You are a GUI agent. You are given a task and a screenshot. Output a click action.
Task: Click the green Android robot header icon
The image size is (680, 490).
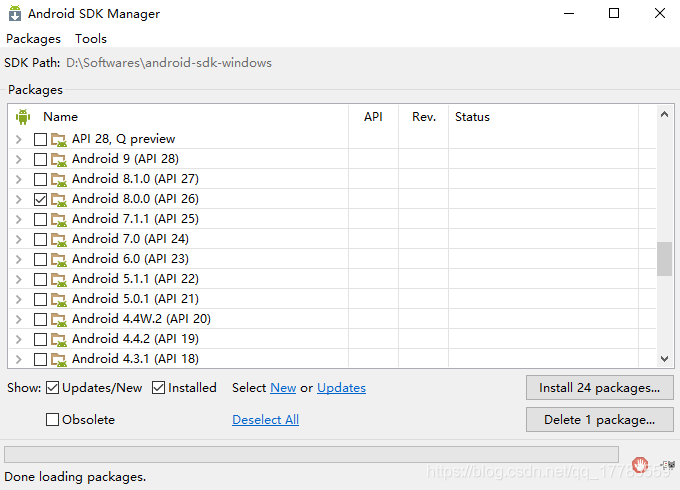pos(23,117)
